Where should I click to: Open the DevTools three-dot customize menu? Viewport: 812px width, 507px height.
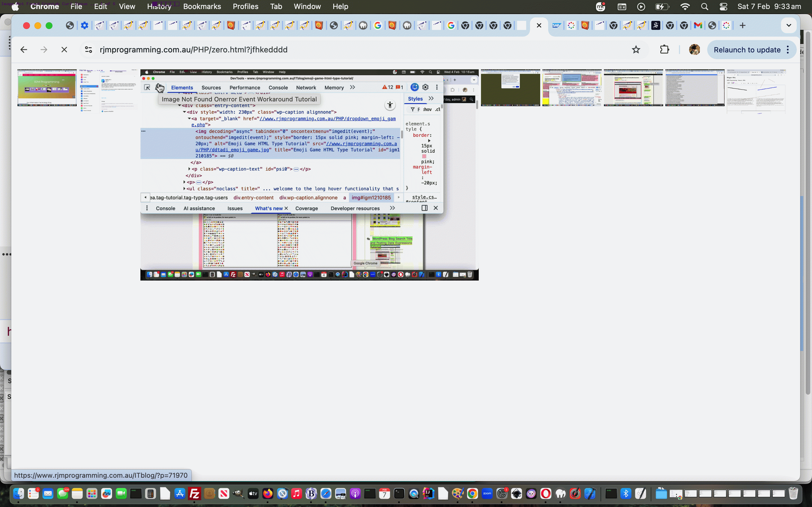tap(437, 87)
